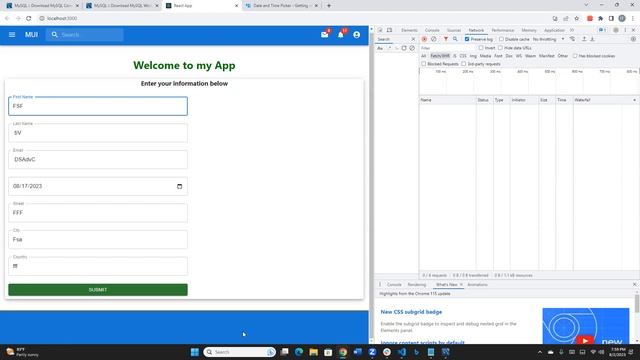Viewport: 640px width, 360px height.
Task: Check 3rd-party requests checkbox
Action: 464,64
